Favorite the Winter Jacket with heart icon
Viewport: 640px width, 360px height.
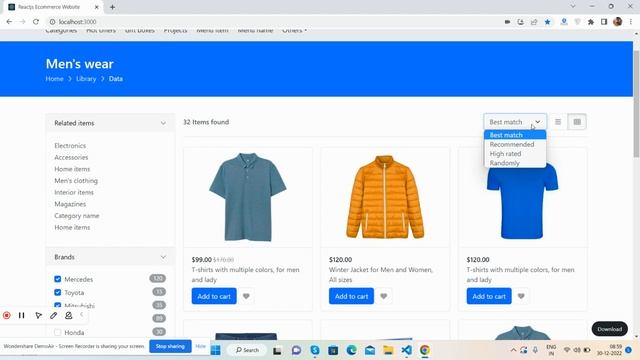click(x=384, y=296)
